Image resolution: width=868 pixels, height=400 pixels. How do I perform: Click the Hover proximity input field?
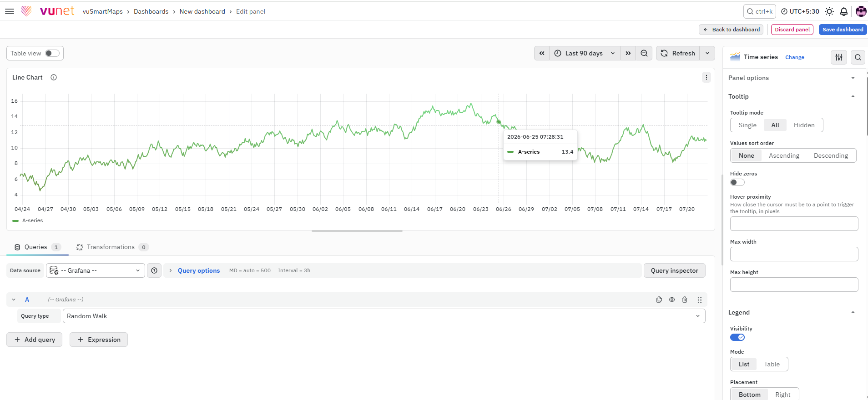794,224
